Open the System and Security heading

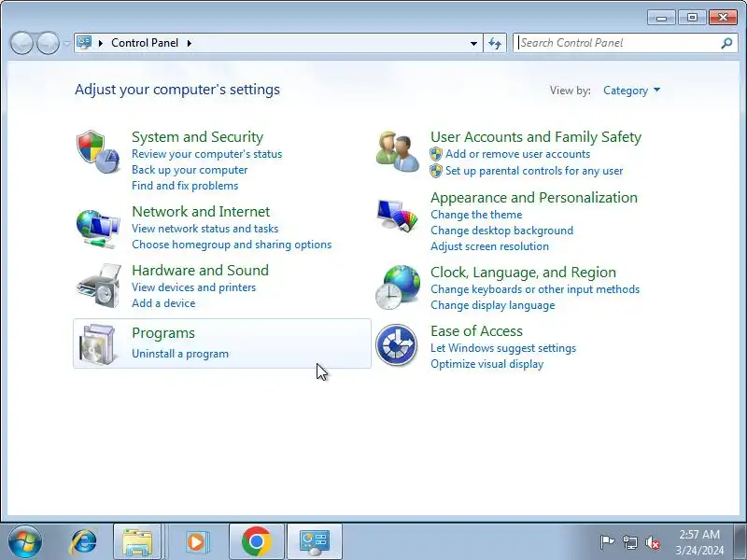(197, 137)
